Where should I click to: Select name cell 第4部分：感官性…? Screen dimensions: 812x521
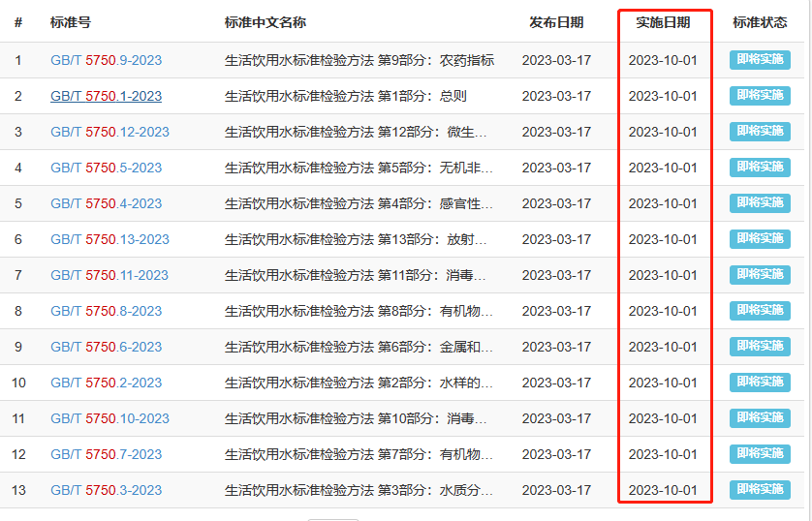pos(359,203)
